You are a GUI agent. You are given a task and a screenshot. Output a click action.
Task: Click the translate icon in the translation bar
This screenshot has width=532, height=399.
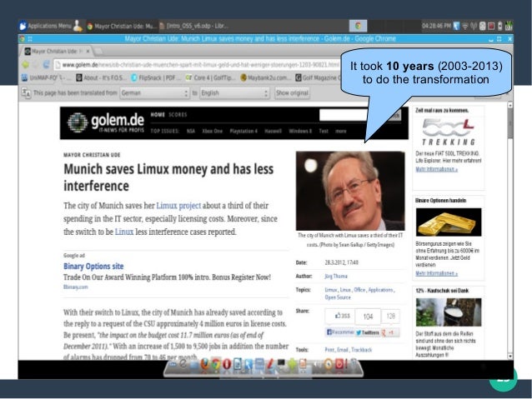26,92
